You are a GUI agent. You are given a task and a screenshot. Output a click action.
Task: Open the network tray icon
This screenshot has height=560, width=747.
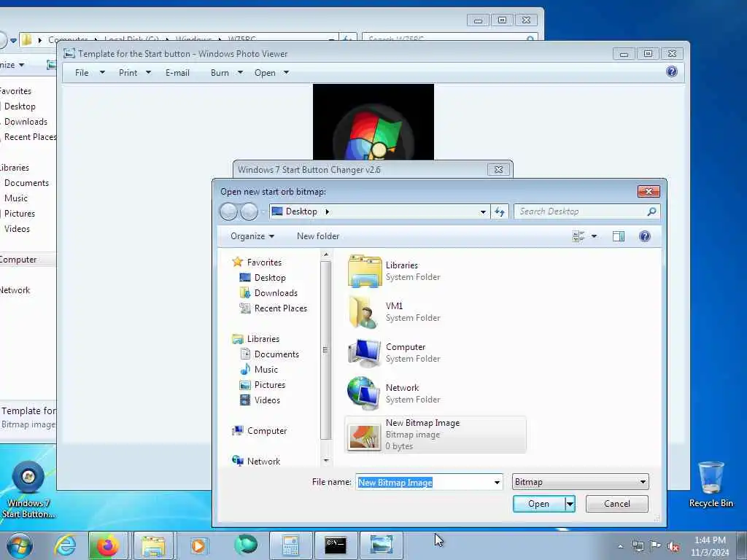click(638, 547)
